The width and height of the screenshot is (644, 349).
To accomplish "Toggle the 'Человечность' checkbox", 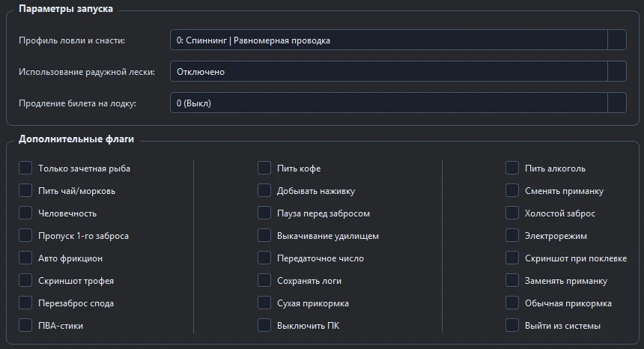I will [25, 213].
